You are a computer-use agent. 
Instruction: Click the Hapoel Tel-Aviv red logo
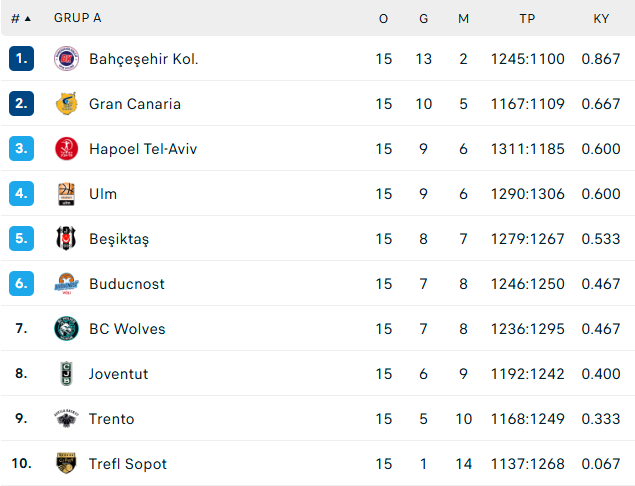click(x=66, y=149)
